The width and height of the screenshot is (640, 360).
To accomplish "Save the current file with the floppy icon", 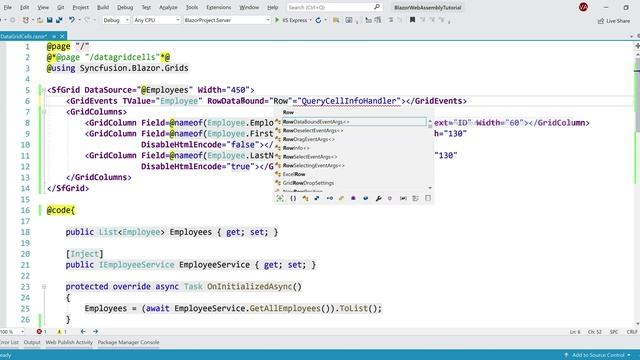I will (49, 20).
